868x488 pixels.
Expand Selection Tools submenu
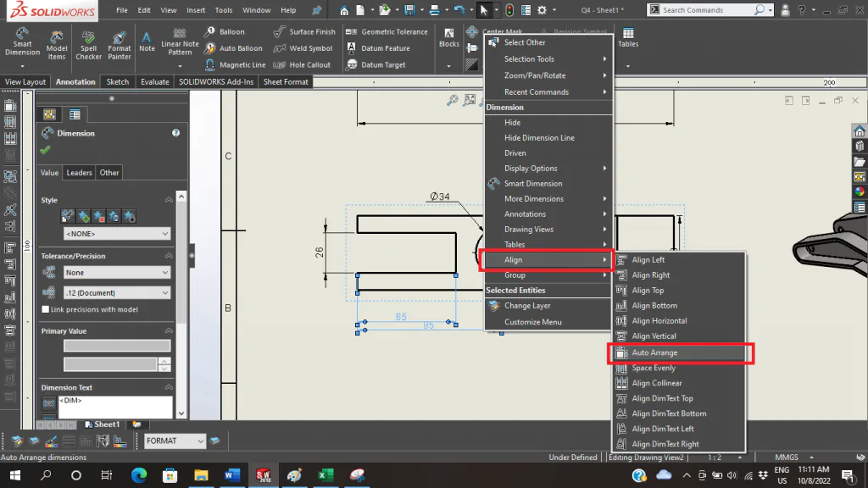[x=548, y=58]
